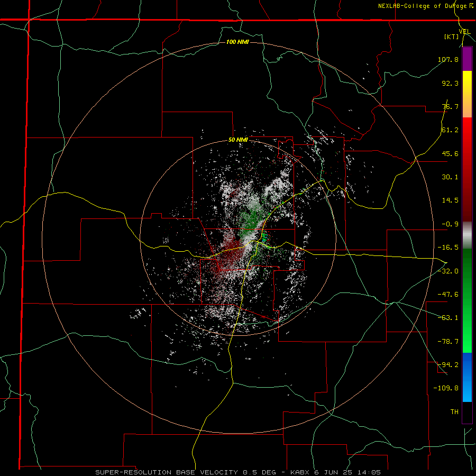Click the gray near-zero segment of color bar

tap(467, 235)
